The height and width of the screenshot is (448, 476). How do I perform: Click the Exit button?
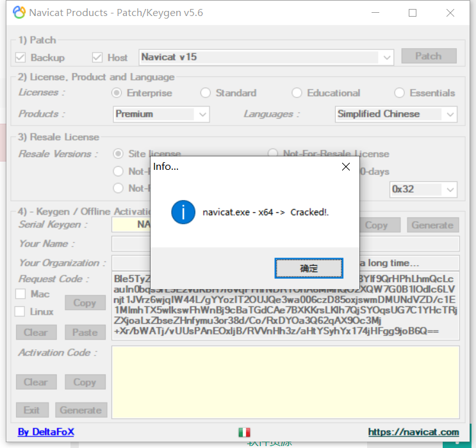coord(32,410)
